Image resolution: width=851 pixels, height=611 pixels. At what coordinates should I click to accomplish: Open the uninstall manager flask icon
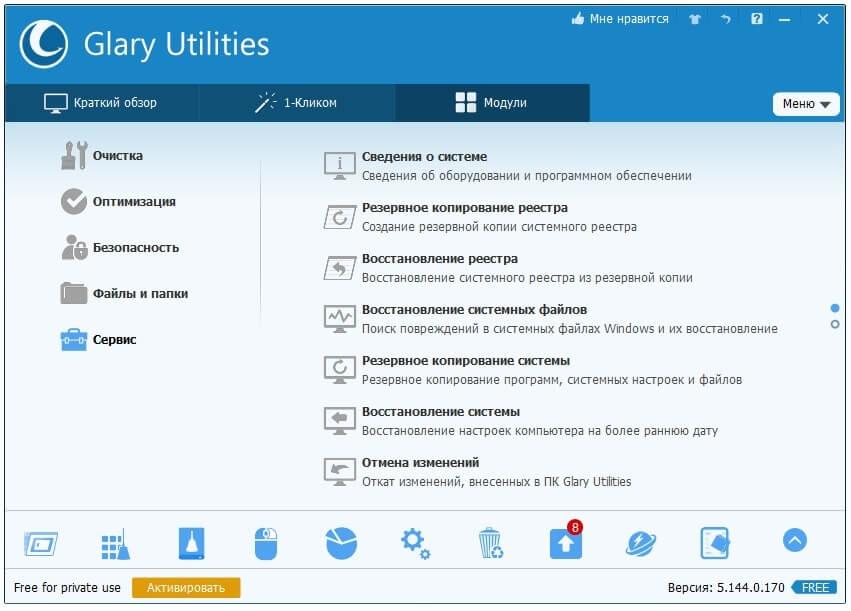click(192, 543)
